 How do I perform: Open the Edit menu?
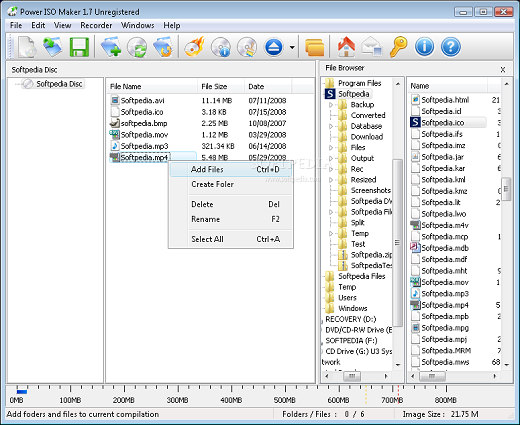pyautogui.click(x=38, y=25)
